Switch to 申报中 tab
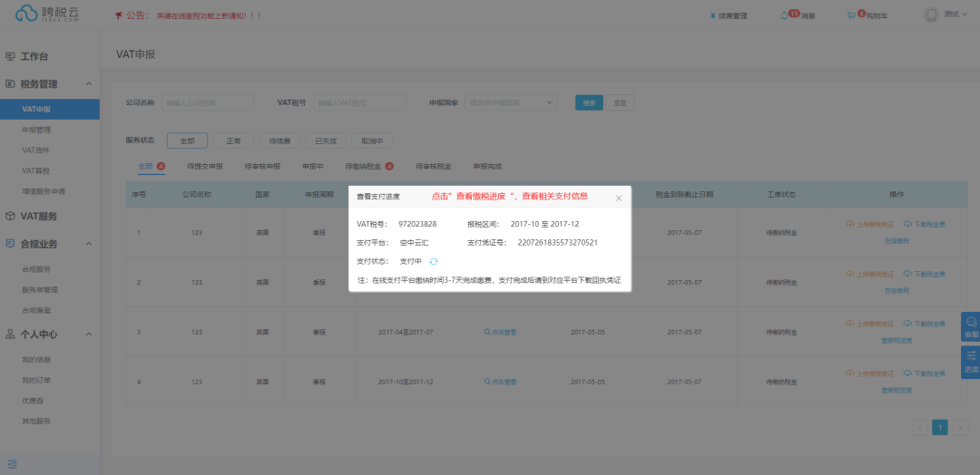 click(312, 167)
